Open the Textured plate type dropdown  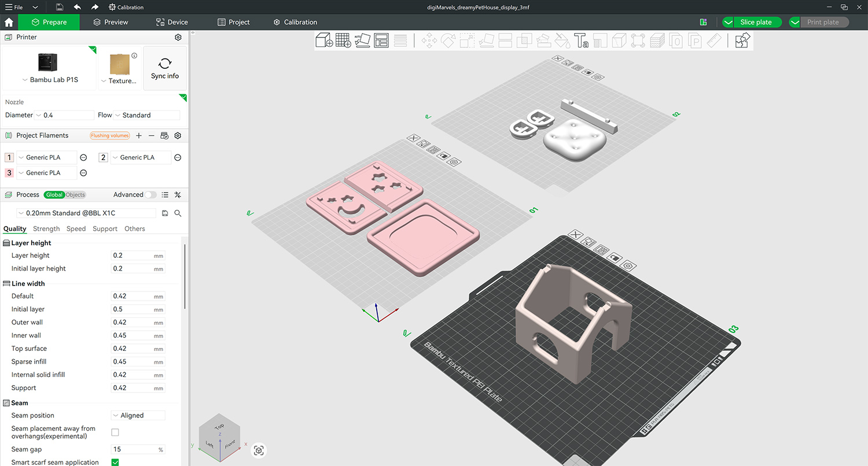pyautogui.click(x=119, y=81)
